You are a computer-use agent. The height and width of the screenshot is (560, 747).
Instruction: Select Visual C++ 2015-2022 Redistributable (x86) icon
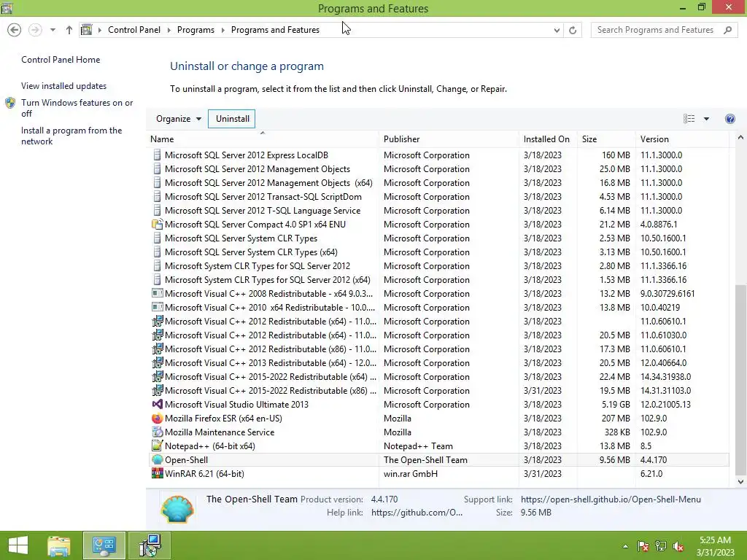click(x=158, y=391)
